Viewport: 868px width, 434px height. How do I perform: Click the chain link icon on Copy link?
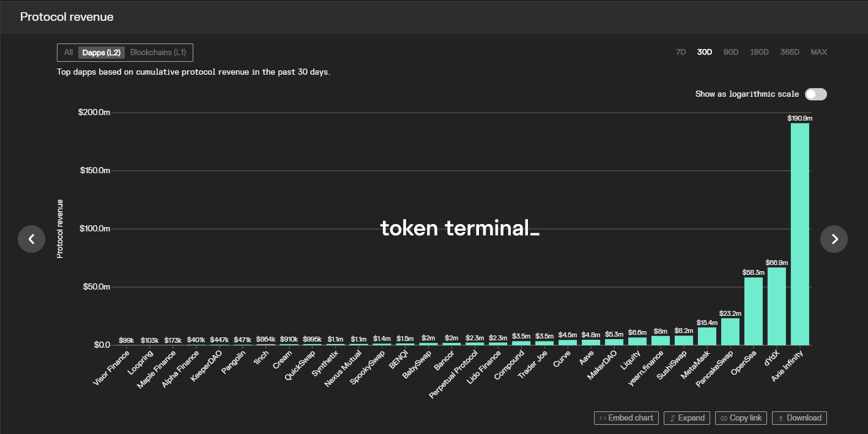tap(724, 417)
